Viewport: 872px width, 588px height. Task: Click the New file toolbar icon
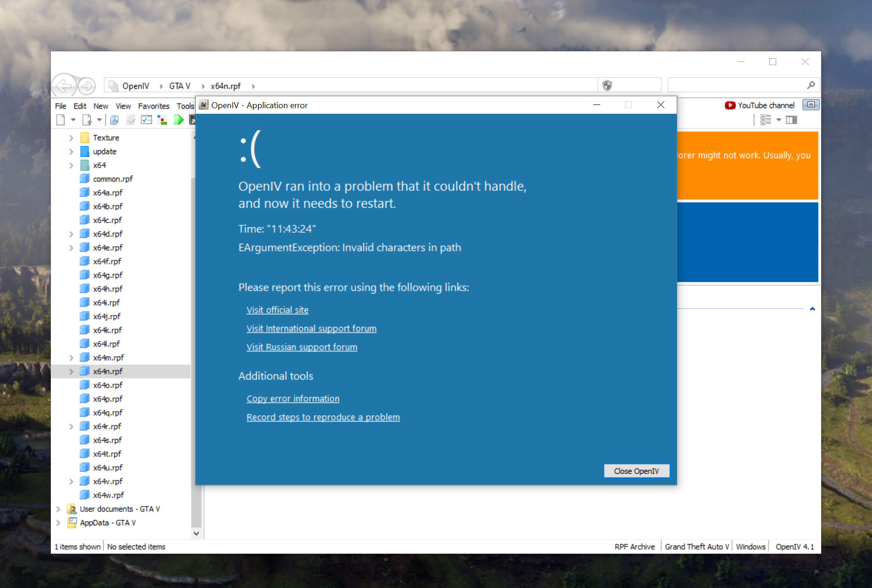coord(61,120)
